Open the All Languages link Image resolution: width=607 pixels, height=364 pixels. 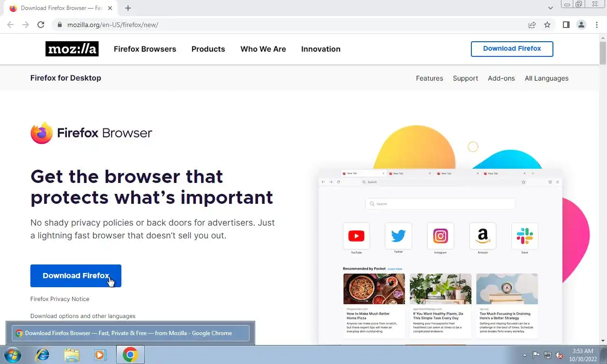[x=546, y=78]
